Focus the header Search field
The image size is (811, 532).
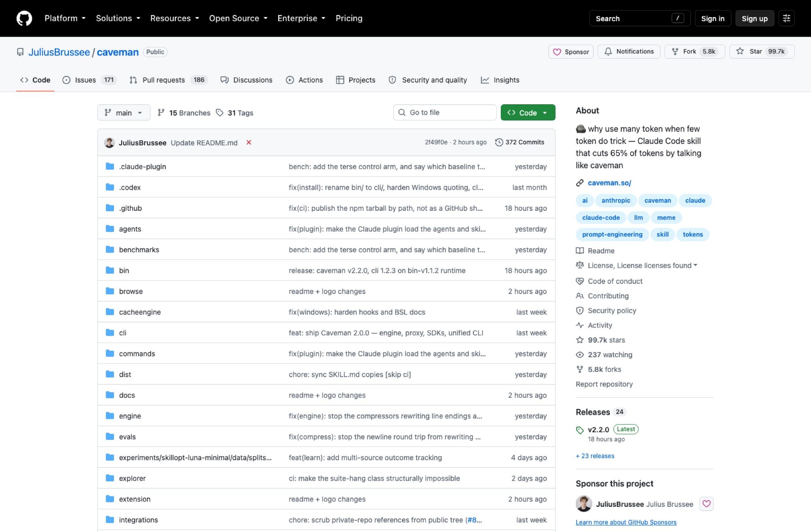(x=640, y=18)
